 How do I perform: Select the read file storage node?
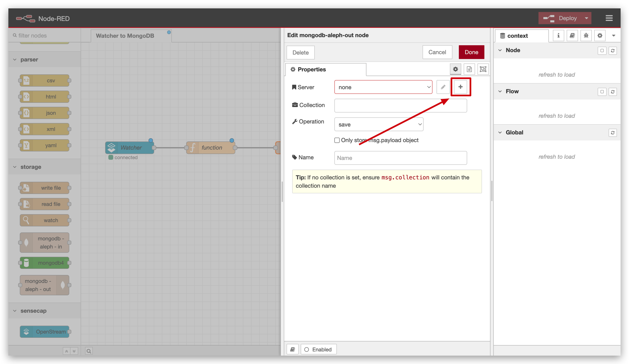44,204
